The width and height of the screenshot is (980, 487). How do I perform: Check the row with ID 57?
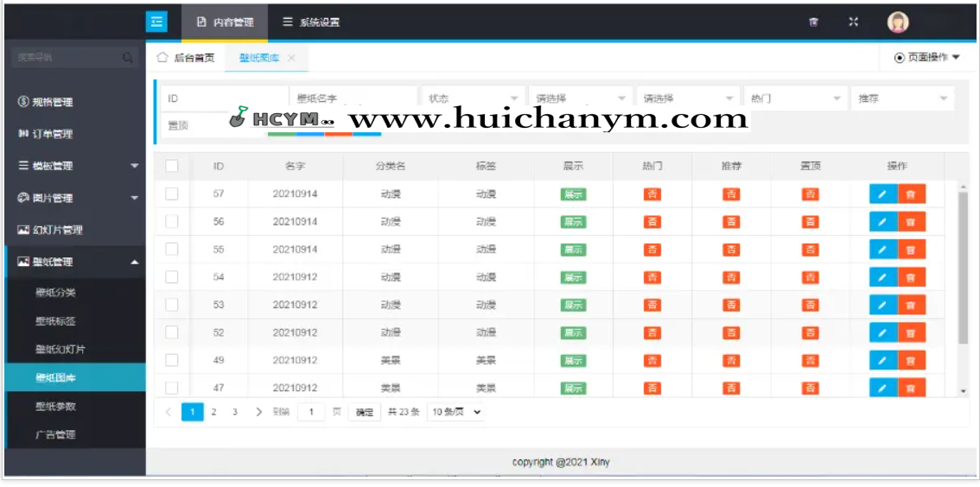coord(172,193)
